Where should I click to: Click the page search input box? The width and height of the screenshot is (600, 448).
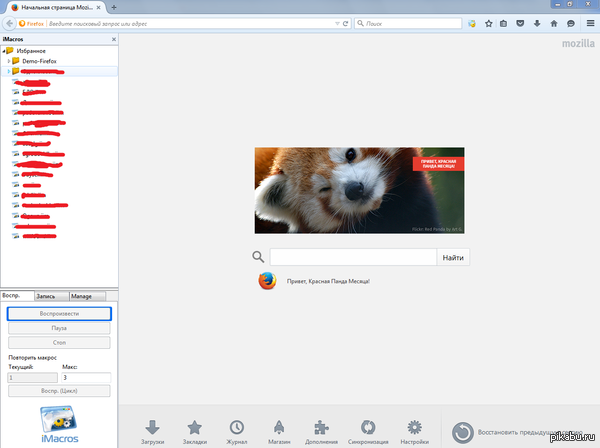click(x=352, y=257)
